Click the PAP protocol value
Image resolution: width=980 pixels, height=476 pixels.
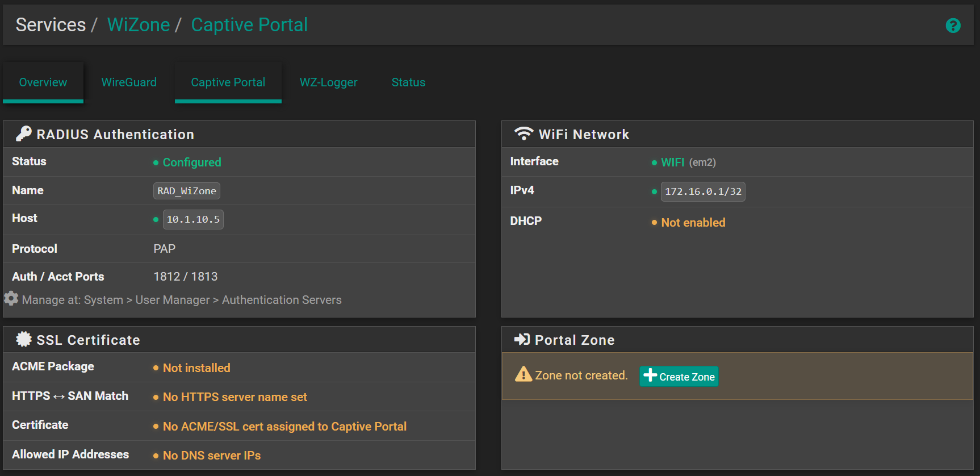[165, 249]
